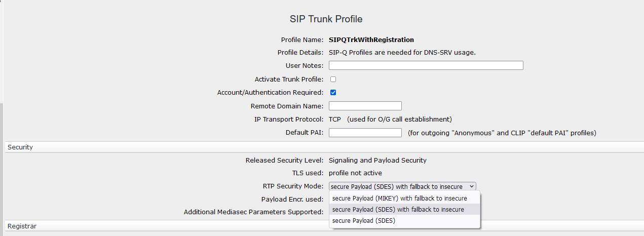The image size is (644, 236).
Task: Enable the Activate Trunk Profile checkbox
Action: click(x=333, y=79)
